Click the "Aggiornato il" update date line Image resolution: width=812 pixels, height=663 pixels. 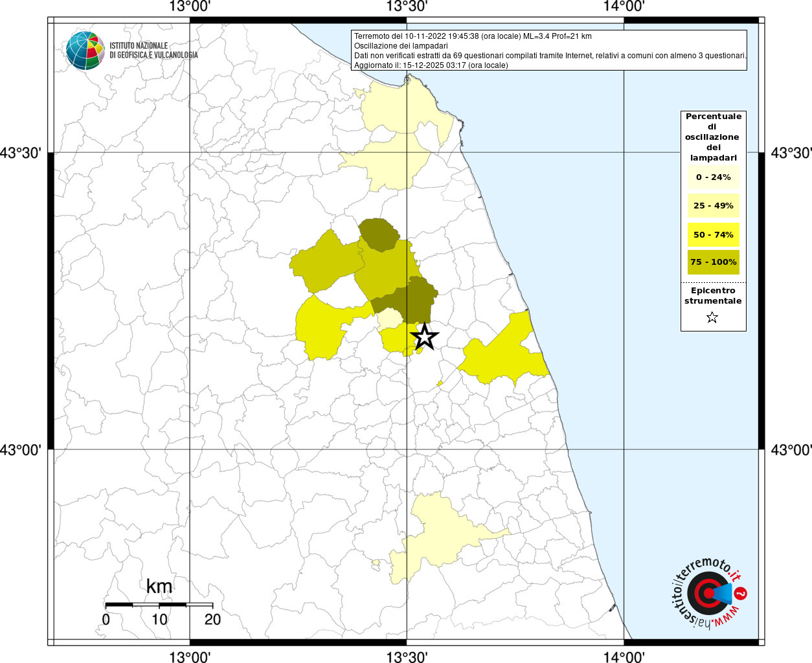[x=431, y=65]
